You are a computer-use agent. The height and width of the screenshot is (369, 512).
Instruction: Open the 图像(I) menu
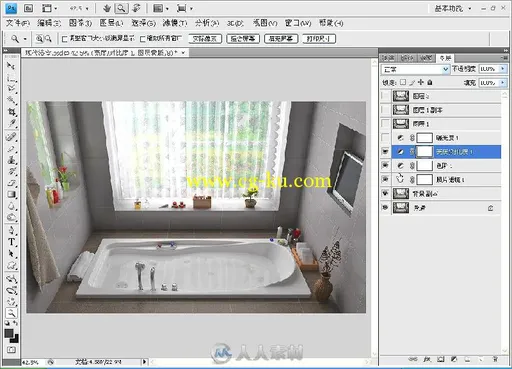click(80, 23)
